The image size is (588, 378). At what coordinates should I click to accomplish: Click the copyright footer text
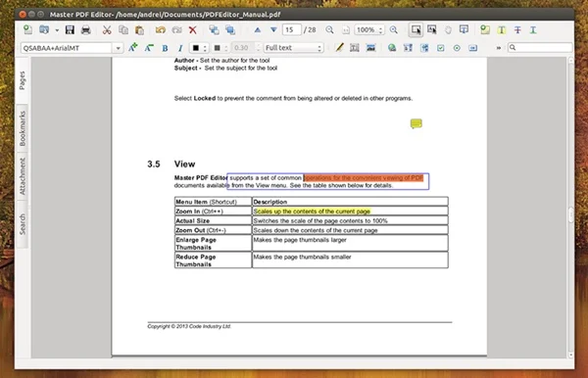point(189,326)
